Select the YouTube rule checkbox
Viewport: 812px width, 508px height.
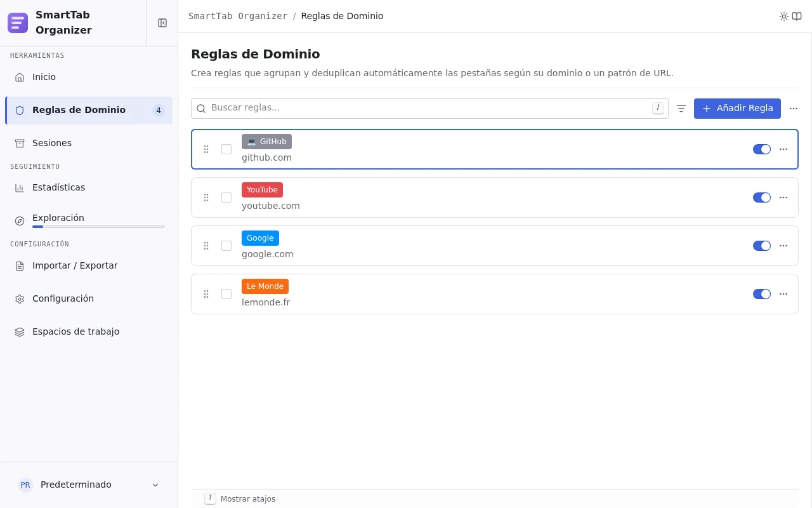[226, 197]
